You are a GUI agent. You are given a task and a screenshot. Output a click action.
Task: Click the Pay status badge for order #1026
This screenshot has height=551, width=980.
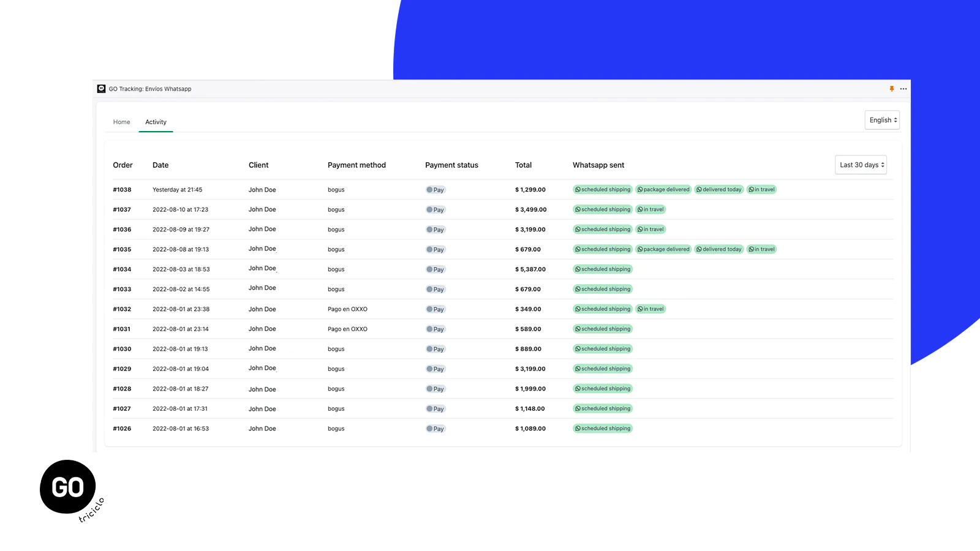(435, 429)
